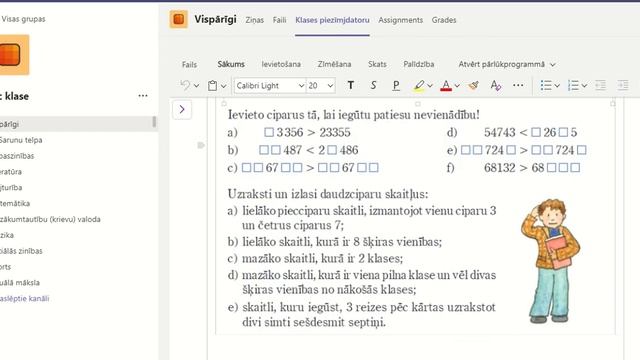This screenshot has width=640, height=360.
Task: Click the Paste clipboard icon
Action: pos(213,86)
